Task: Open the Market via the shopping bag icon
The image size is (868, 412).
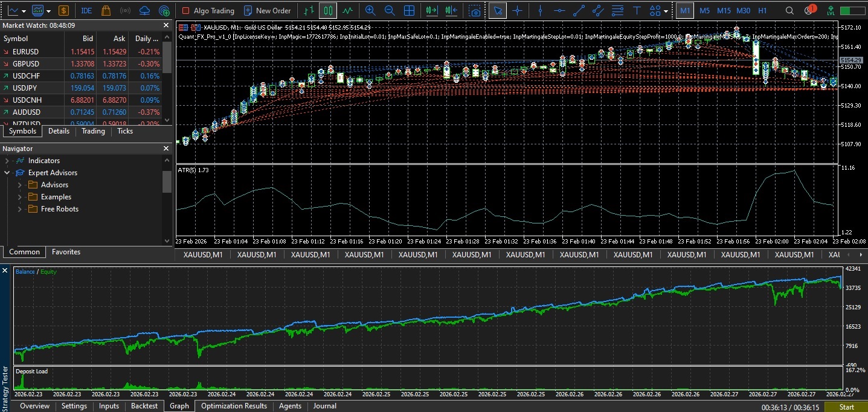Action: pos(105,10)
